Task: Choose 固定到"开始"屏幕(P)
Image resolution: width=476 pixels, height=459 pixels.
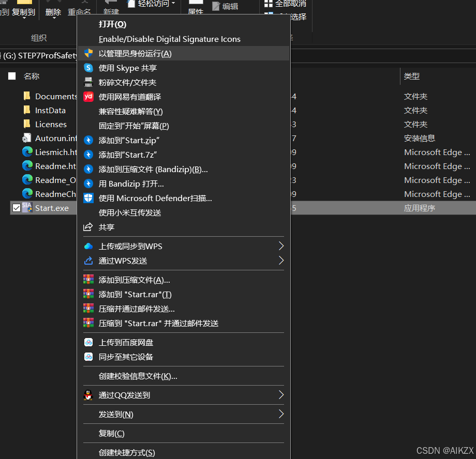Action: 133,126
